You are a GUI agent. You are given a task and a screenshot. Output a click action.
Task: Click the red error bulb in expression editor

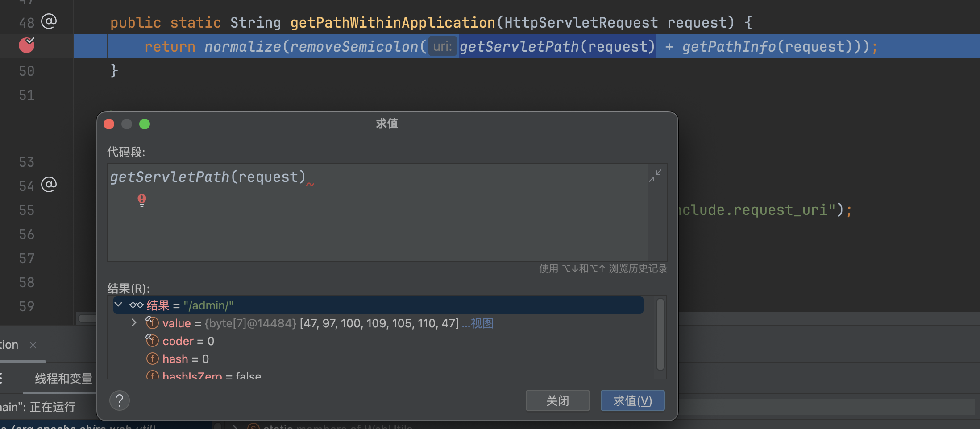point(142,200)
